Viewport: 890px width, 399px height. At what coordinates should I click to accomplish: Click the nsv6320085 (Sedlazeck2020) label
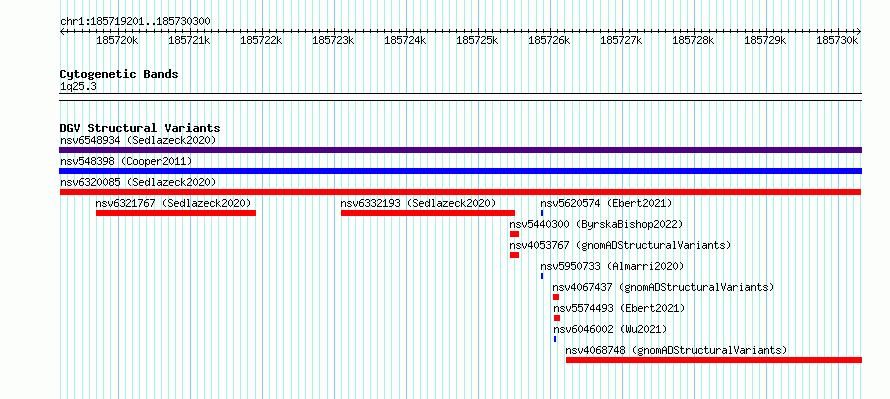click(x=138, y=182)
